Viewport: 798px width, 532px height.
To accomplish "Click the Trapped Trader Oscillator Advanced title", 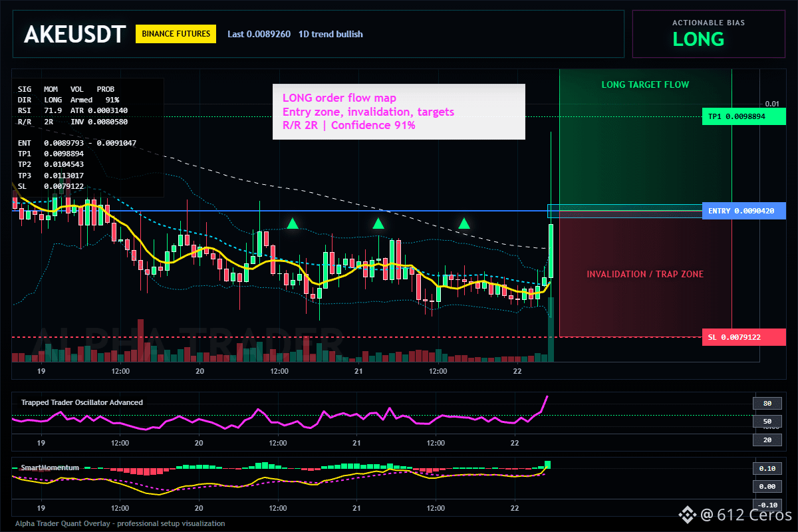I will (x=82, y=402).
